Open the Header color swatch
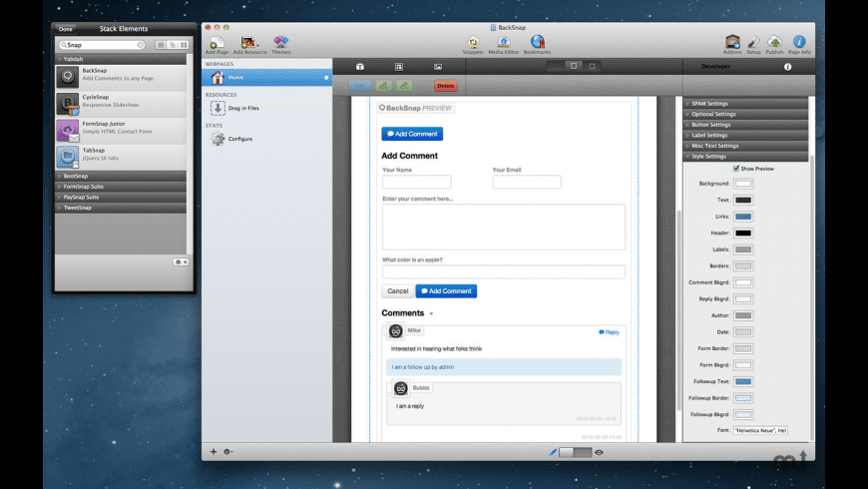Image resolution: width=868 pixels, height=489 pixels. pyautogui.click(x=743, y=234)
